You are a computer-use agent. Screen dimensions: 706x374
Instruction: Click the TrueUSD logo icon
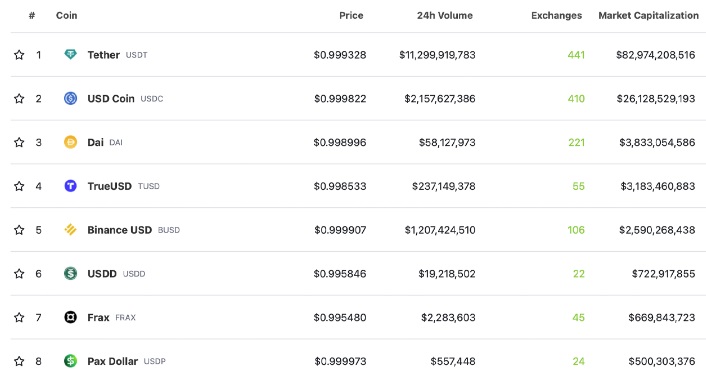[x=70, y=186]
